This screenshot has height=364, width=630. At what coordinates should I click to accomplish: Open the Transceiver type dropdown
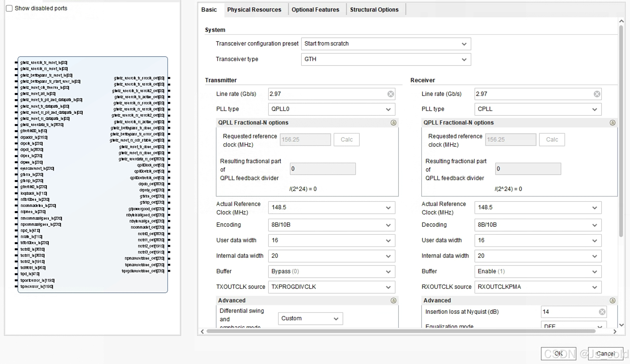point(386,59)
